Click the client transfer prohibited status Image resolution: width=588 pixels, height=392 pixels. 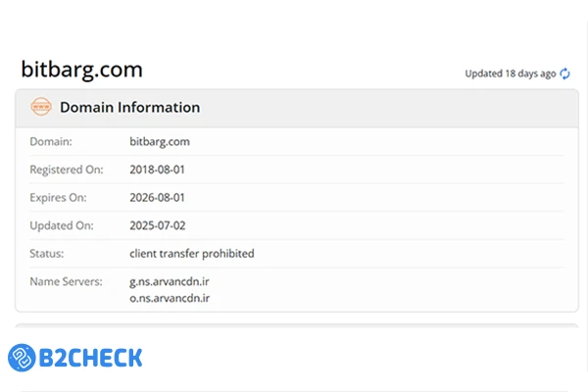tap(192, 253)
